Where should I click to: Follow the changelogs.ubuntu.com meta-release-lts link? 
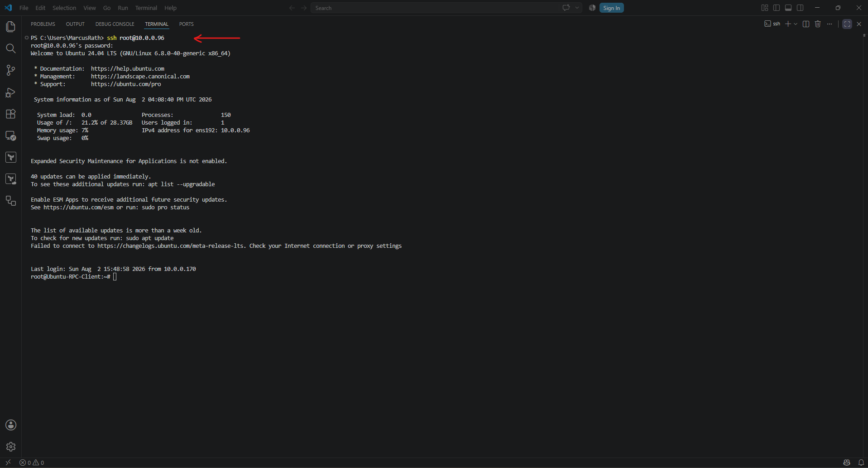tap(171, 246)
